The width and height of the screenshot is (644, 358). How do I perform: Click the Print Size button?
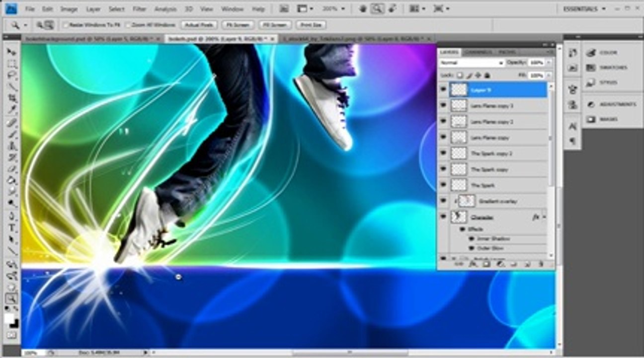point(311,25)
